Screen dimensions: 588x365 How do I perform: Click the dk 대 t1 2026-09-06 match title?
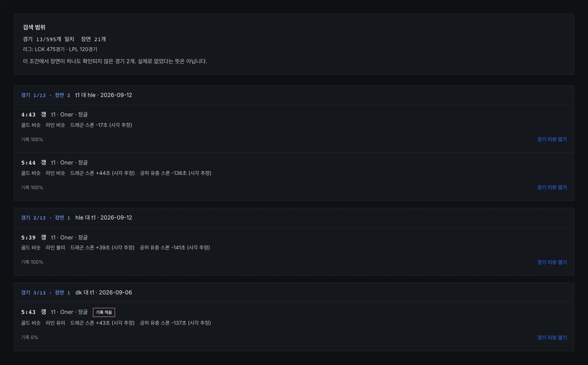coord(103,293)
